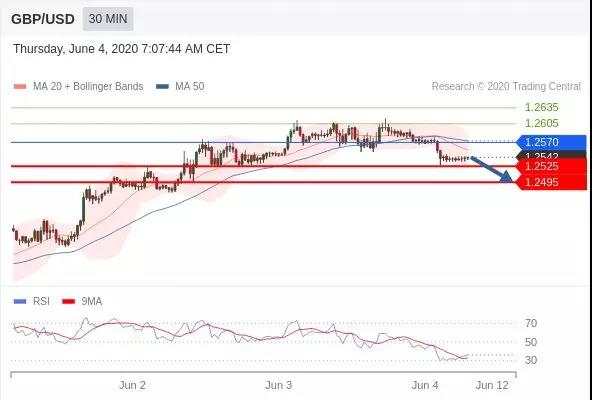Click the 30 MIN timeframe button
The width and height of the screenshot is (592, 400).
click(x=108, y=19)
